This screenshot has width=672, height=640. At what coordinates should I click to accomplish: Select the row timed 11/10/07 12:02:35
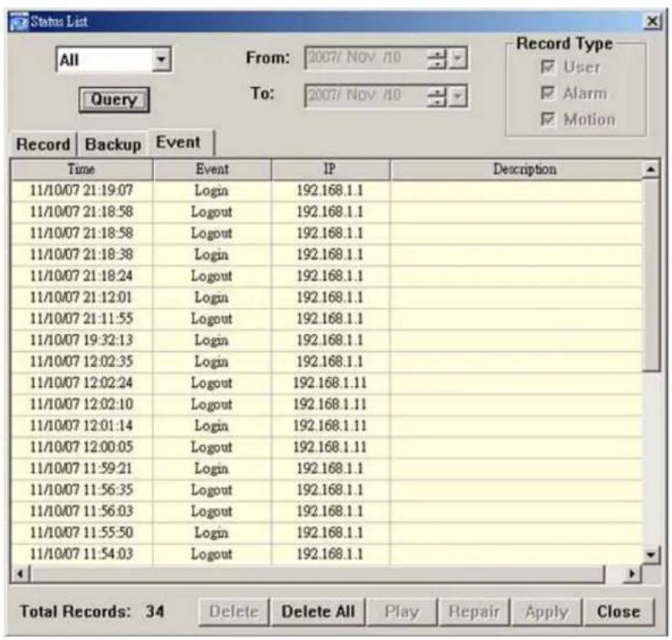(326, 362)
